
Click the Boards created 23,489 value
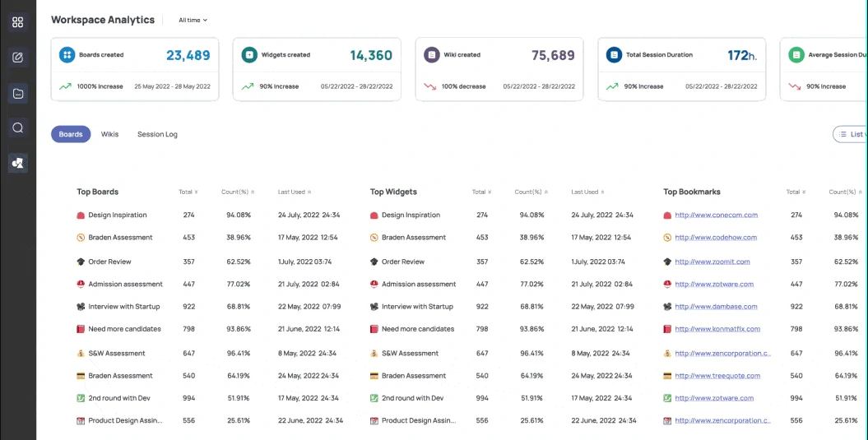pyautogui.click(x=188, y=55)
